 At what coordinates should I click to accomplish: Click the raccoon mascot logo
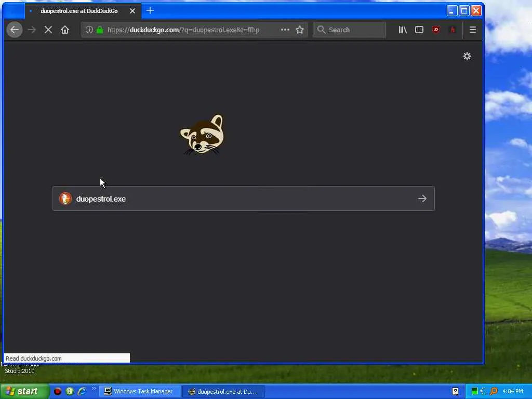202,135
